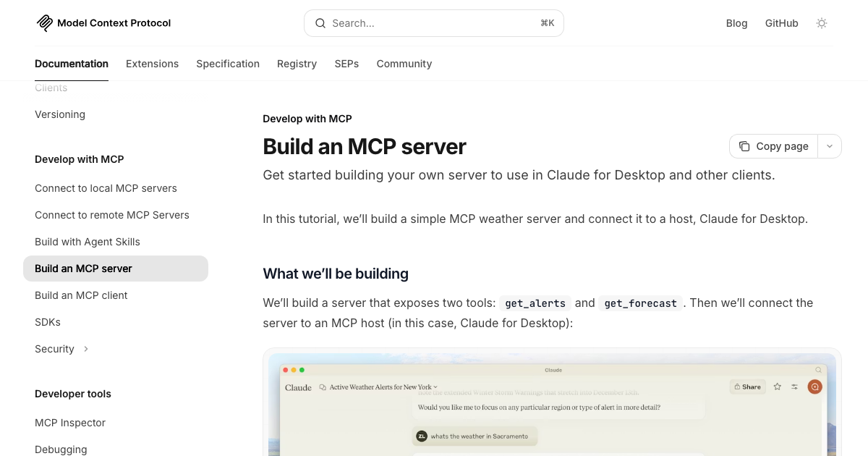Open the Blog link
Image resolution: width=868 pixels, height=456 pixels.
pos(736,23)
